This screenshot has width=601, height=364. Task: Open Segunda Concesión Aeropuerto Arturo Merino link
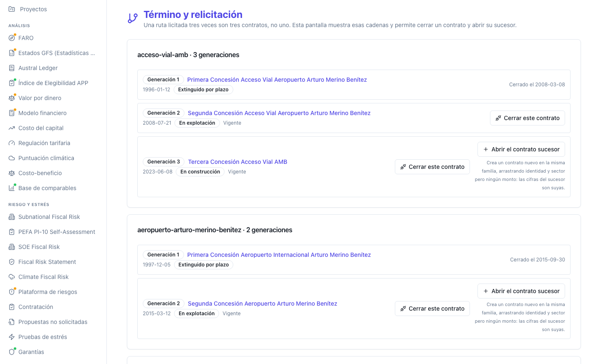tap(263, 304)
